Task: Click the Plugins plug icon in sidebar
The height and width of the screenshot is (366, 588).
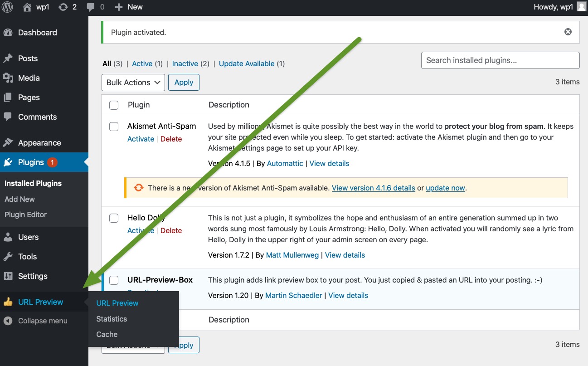Action: (8, 162)
